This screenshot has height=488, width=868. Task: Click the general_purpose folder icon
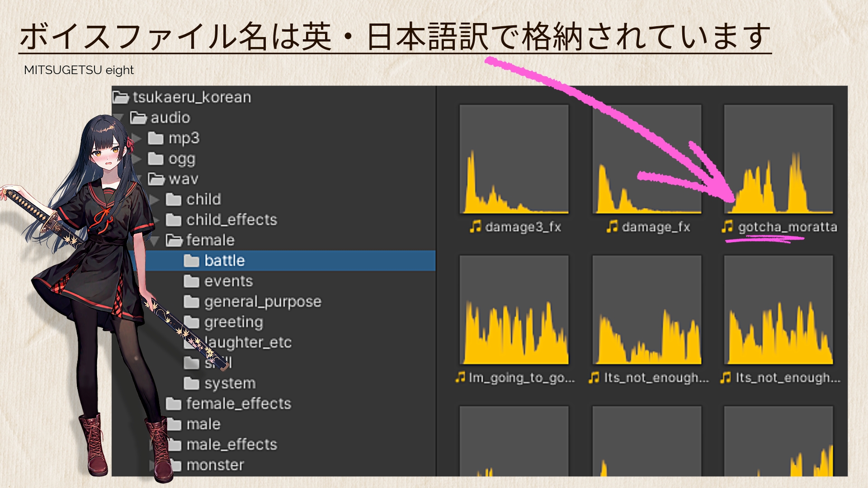[191, 302]
